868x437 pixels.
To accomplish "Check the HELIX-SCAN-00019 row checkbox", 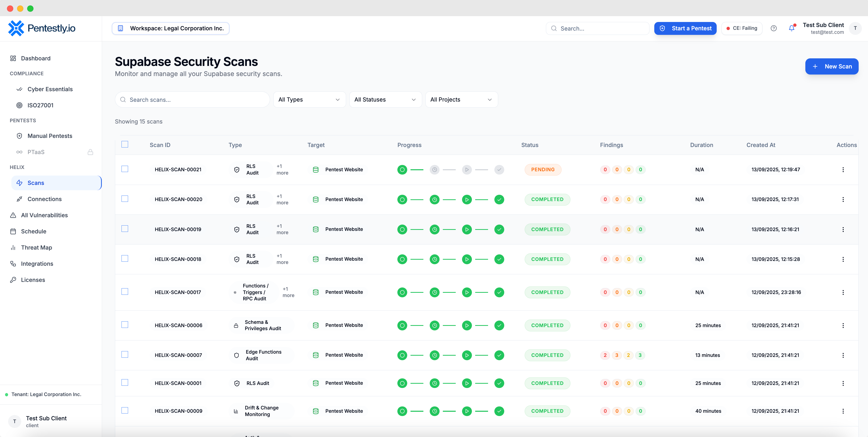I will point(125,229).
